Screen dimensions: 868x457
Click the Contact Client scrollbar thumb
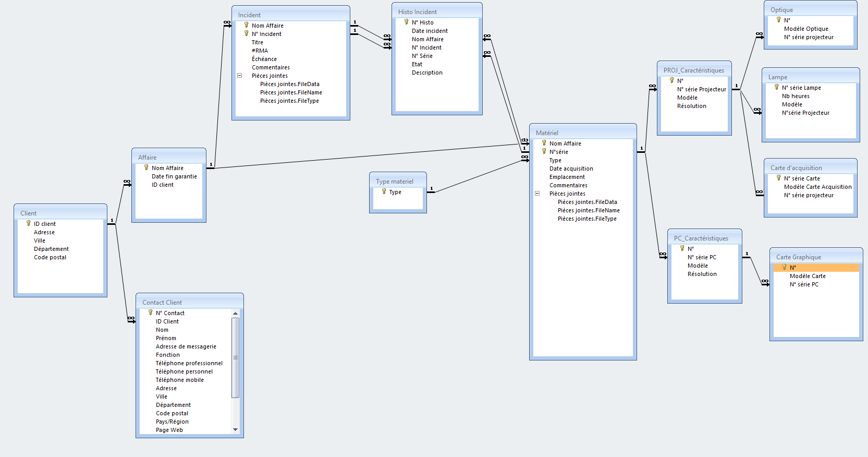[236, 358]
